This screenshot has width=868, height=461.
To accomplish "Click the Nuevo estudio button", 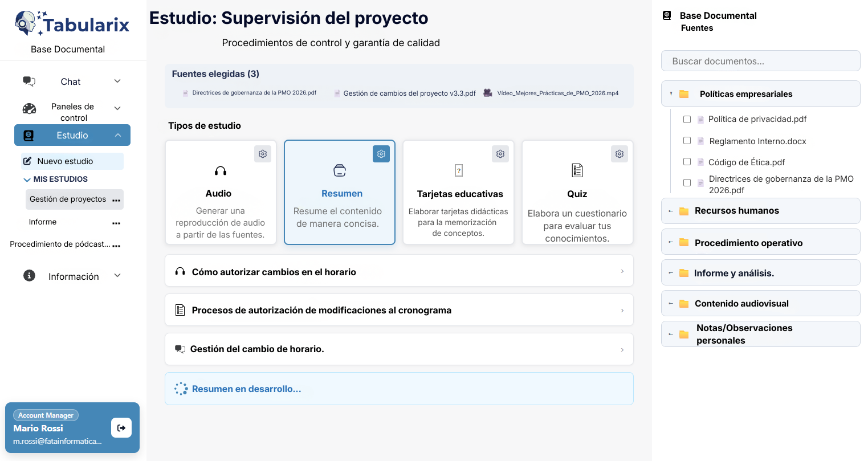I will point(72,161).
